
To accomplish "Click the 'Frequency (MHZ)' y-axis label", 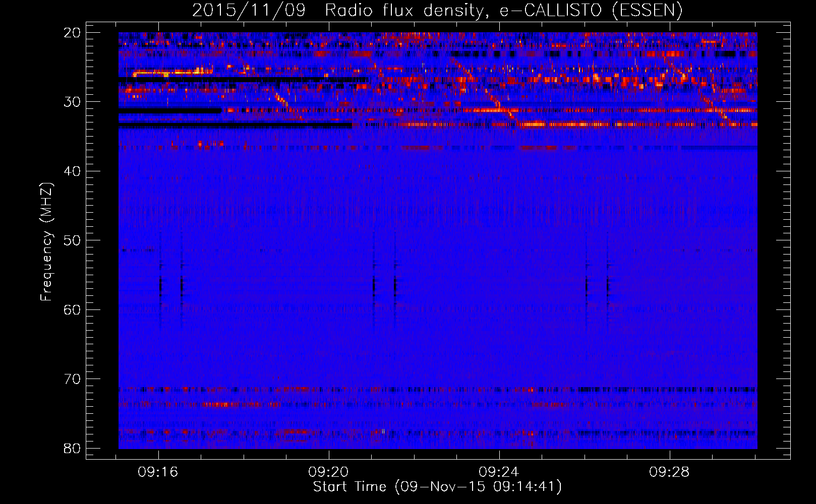I will click(46, 242).
